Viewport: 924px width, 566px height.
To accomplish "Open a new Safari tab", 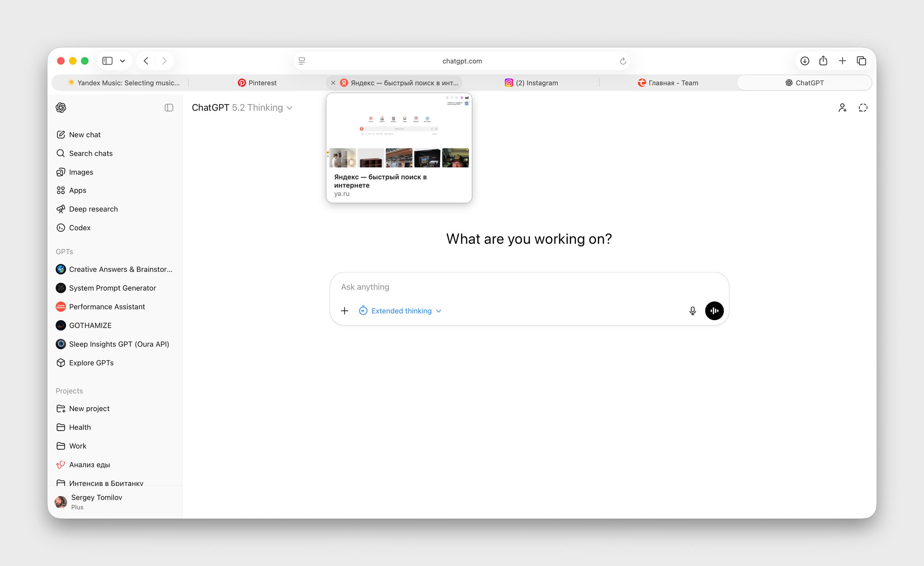I will click(842, 61).
